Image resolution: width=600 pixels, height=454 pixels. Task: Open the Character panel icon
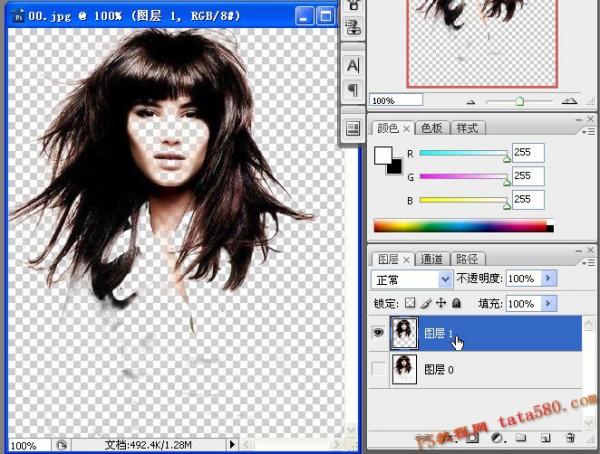352,66
